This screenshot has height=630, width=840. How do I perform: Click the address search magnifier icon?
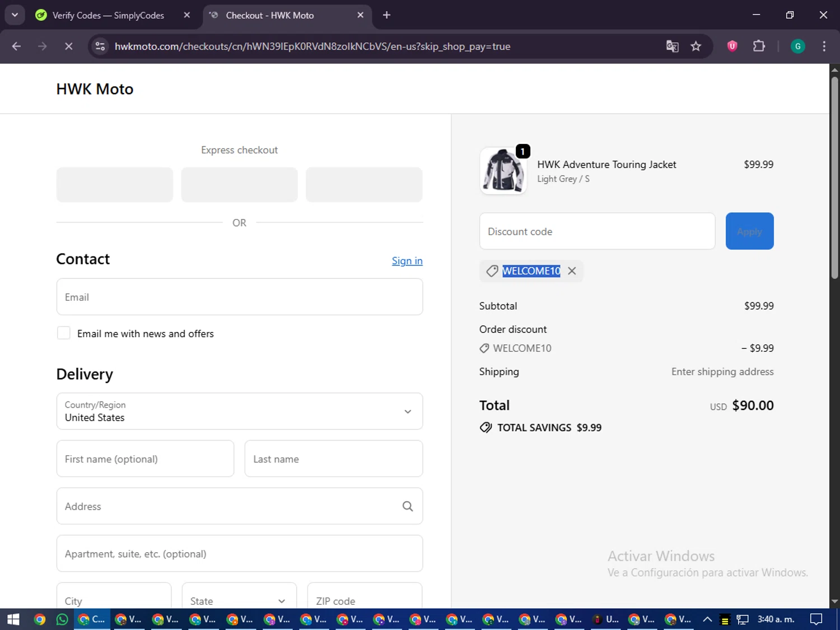click(408, 506)
